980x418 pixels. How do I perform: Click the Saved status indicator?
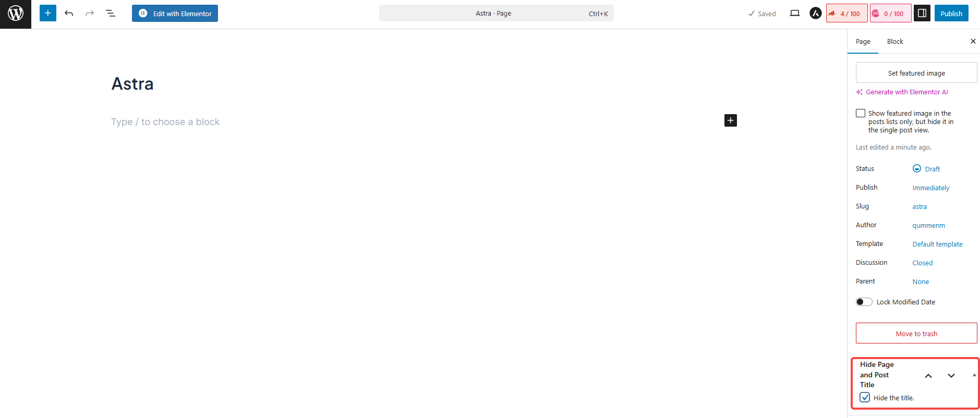(762, 14)
